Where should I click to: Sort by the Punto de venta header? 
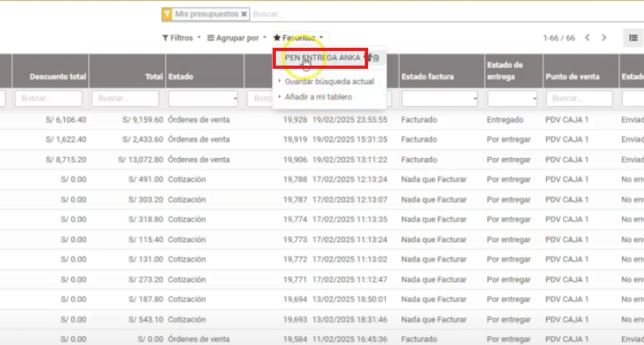click(x=573, y=76)
